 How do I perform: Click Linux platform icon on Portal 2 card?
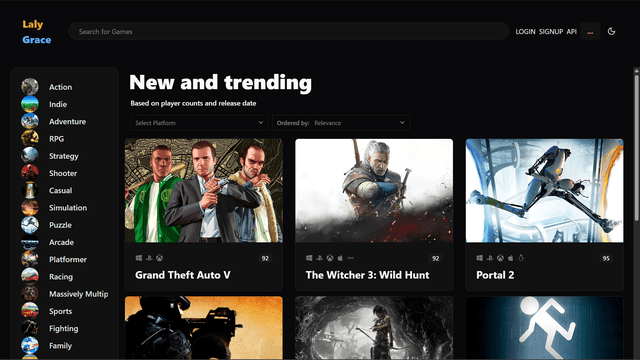[x=521, y=258]
